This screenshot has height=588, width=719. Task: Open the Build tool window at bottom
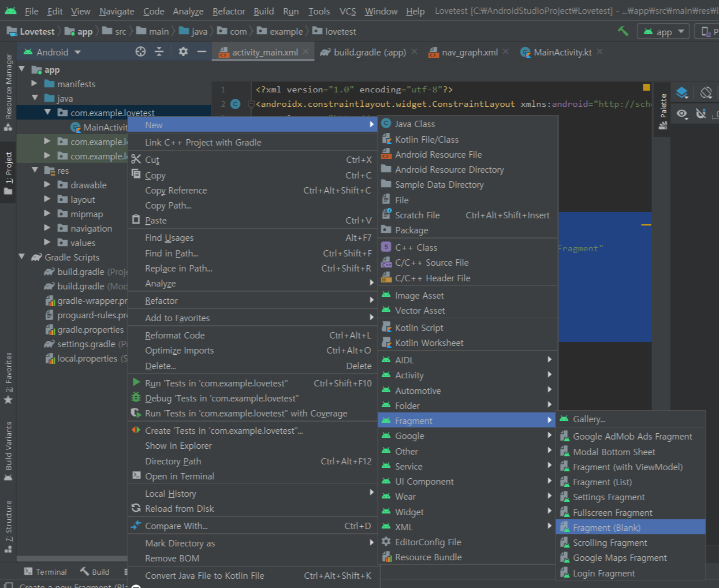pos(95,572)
